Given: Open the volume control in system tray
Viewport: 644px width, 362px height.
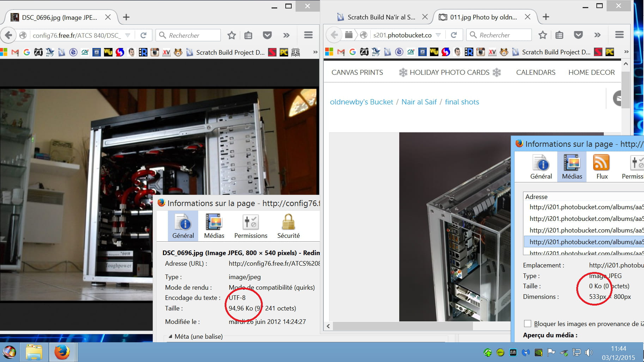Looking at the screenshot, I should click(x=589, y=352).
